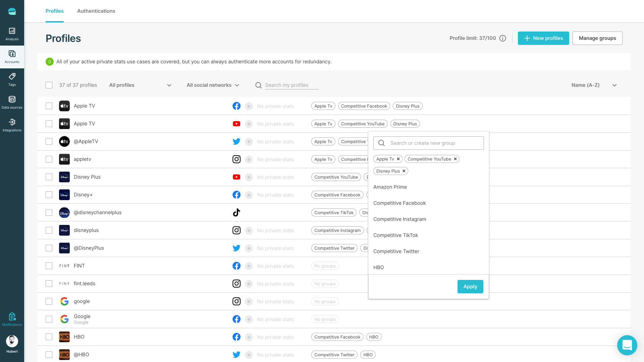
Task: Click Instagram icon in fint.leeds row
Action: click(236, 284)
